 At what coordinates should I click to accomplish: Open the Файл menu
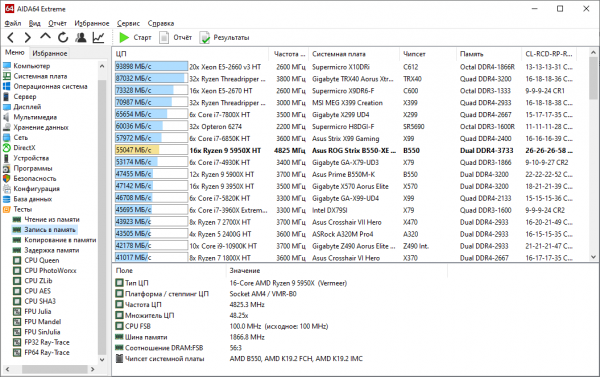click(13, 23)
